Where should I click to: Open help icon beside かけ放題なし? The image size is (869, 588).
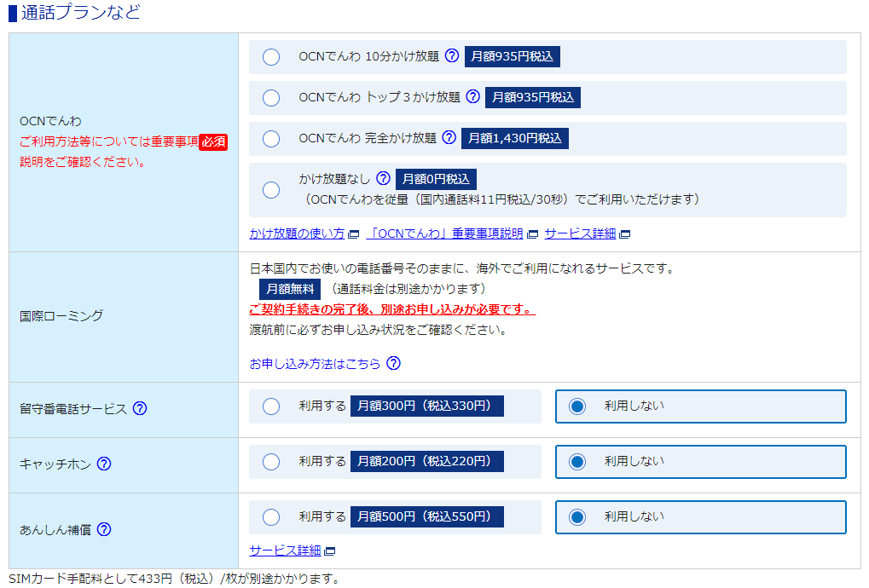click(383, 178)
